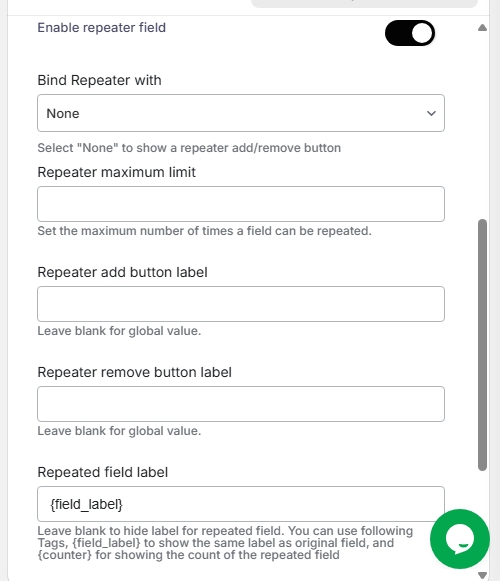The image size is (500, 581).
Task: Click the "Repeater maximum limit" label
Action: click(116, 172)
